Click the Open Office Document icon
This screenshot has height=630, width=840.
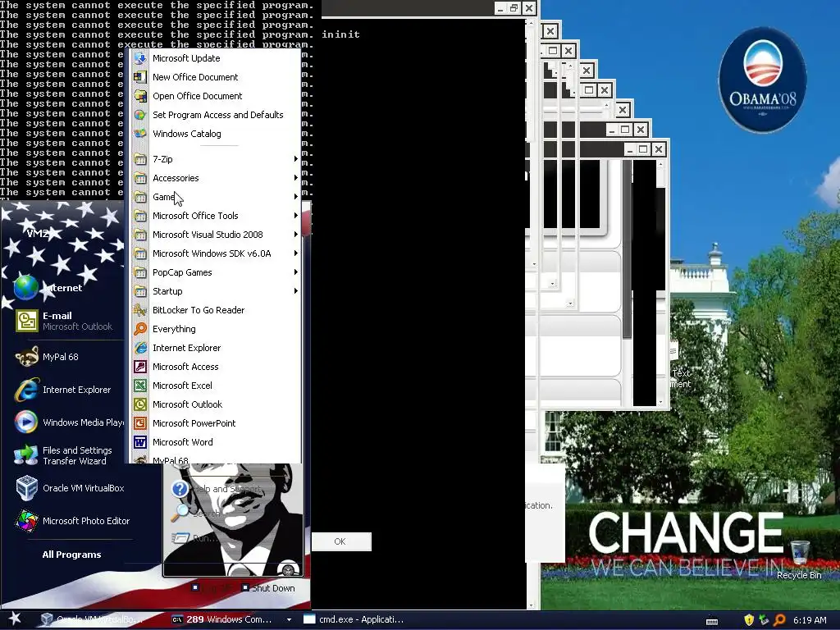point(140,96)
